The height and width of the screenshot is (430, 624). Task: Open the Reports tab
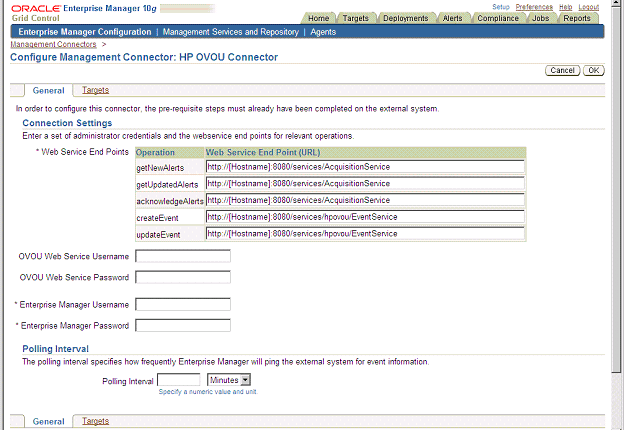tap(577, 18)
